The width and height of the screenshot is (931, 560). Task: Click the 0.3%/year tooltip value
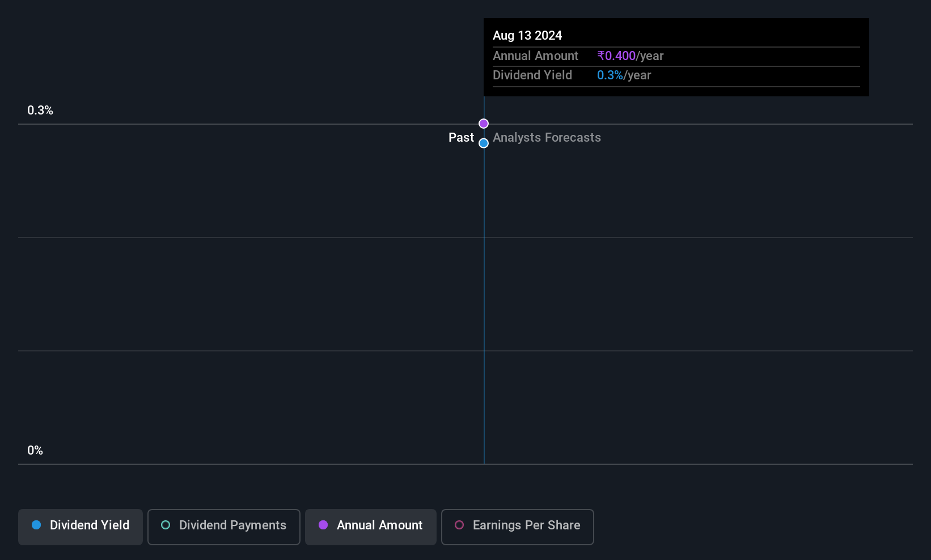click(x=624, y=75)
